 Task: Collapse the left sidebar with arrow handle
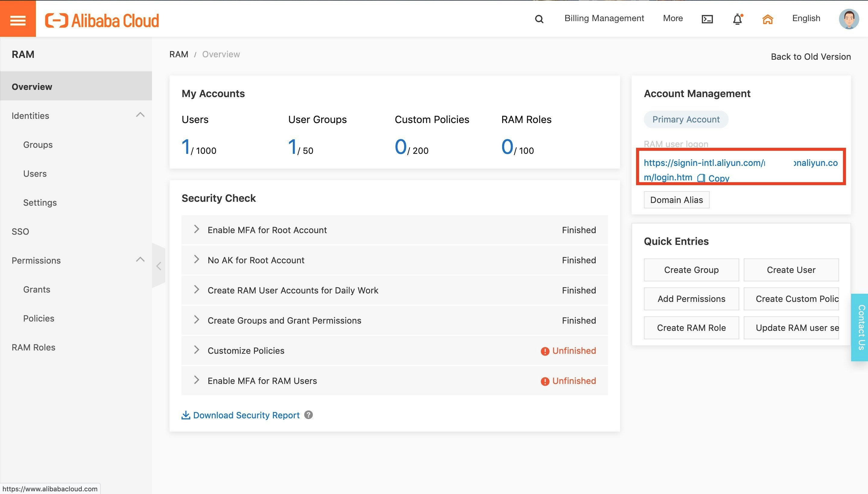(159, 266)
